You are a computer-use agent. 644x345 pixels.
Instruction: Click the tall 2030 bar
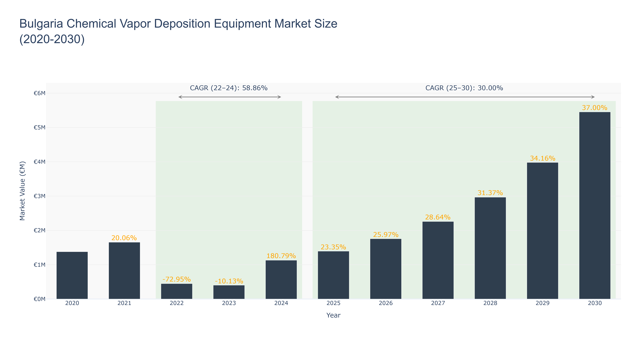(x=595, y=206)
